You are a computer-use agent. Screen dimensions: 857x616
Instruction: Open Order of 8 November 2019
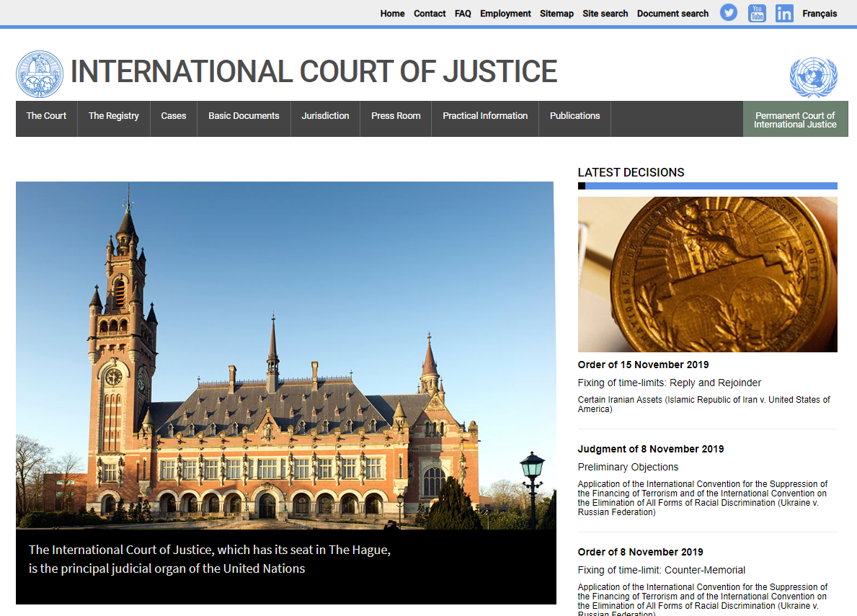pyautogui.click(x=641, y=552)
